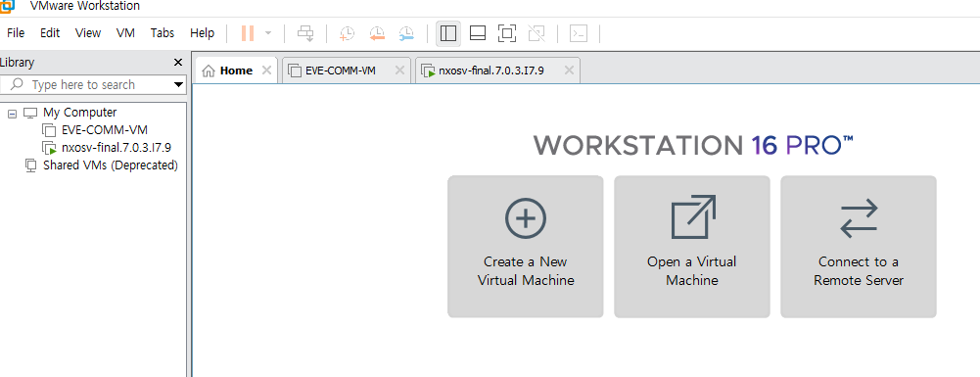The height and width of the screenshot is (377, 980).
Task: Click the Send Ctrl+Alt+Del toolbar icon
Action: 305,33
